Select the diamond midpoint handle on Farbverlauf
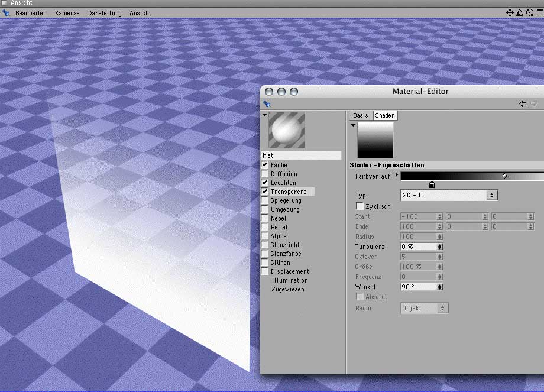544x392 pixels. pos(505,176)
